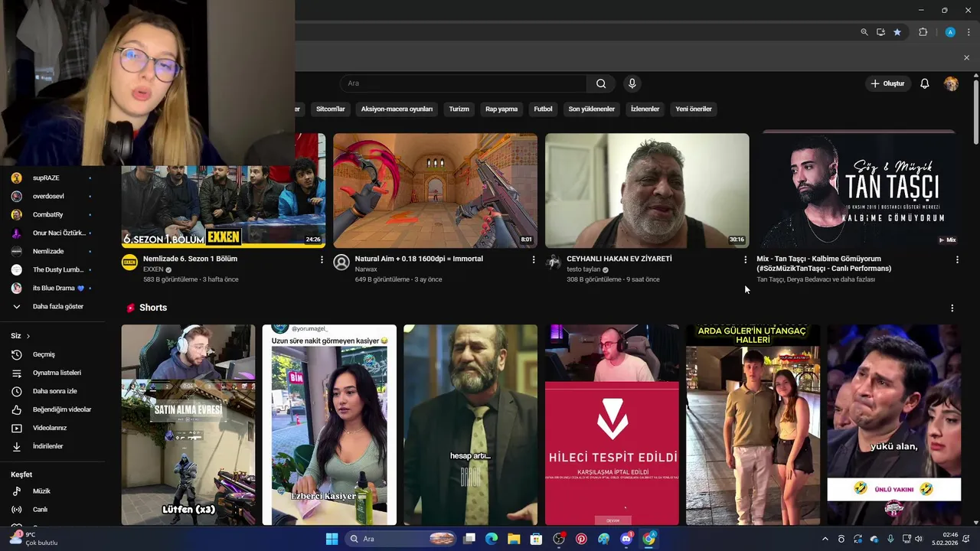Viewport: 980px width, 551px height.
Task: Start voice search with microphone icon
Action: (632, 83)
